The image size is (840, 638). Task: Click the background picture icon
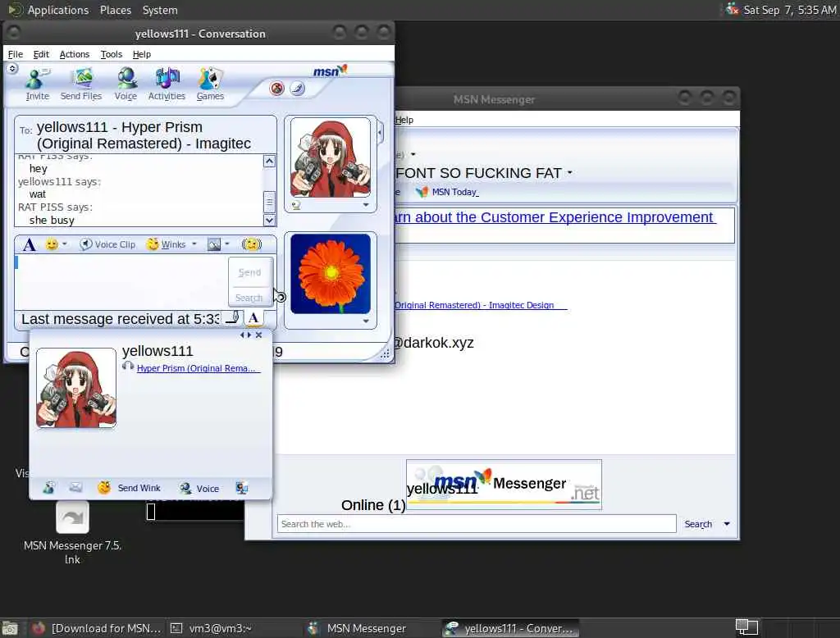[x=214, y=244]
